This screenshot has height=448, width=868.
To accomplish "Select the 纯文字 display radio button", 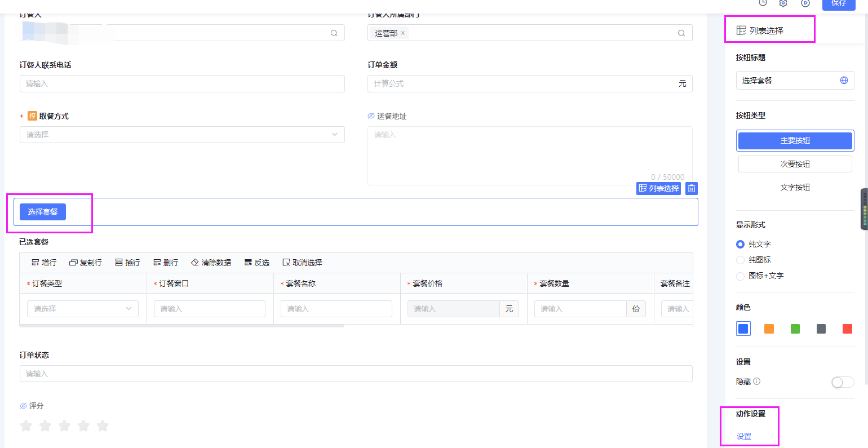I will pos(741,244).
